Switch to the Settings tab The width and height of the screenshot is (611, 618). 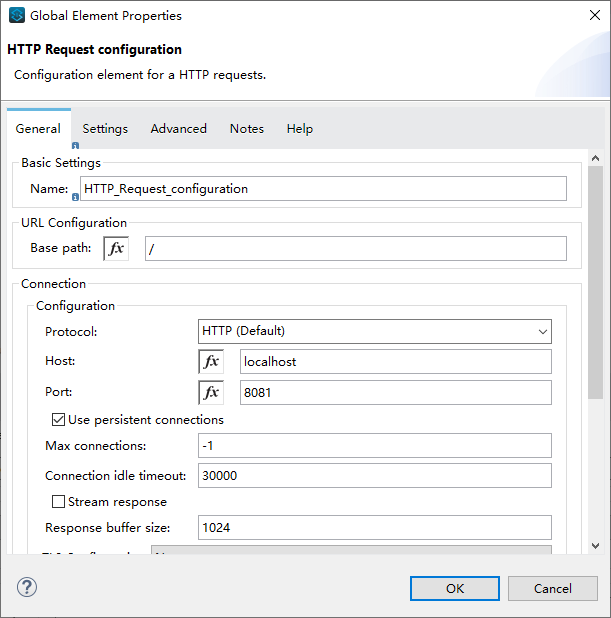tap(105, 129)
